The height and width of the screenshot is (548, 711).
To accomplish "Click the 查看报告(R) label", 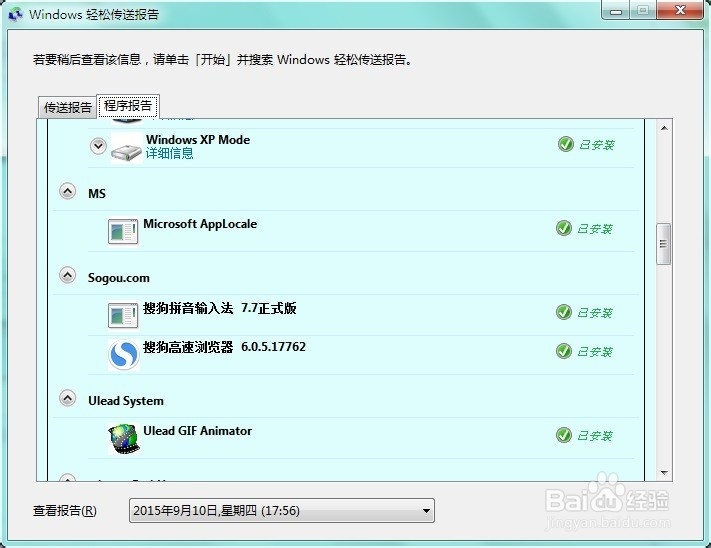I will tap(64, 511).
